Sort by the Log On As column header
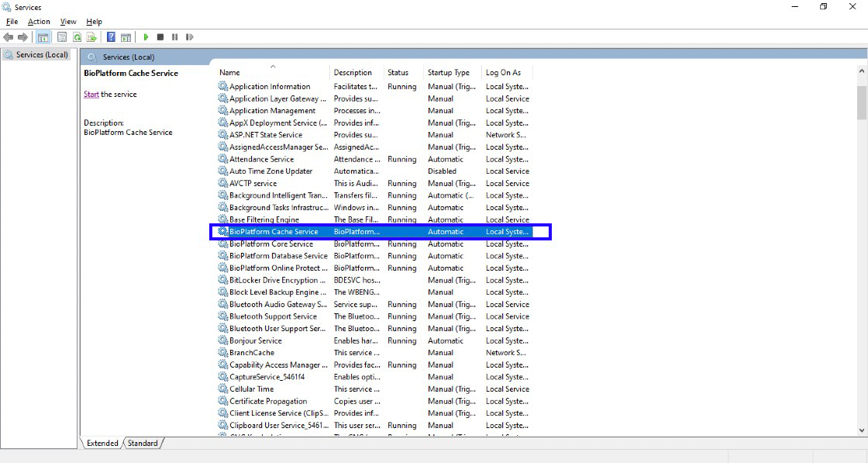868x463 pixels. (x=507, y=73)
